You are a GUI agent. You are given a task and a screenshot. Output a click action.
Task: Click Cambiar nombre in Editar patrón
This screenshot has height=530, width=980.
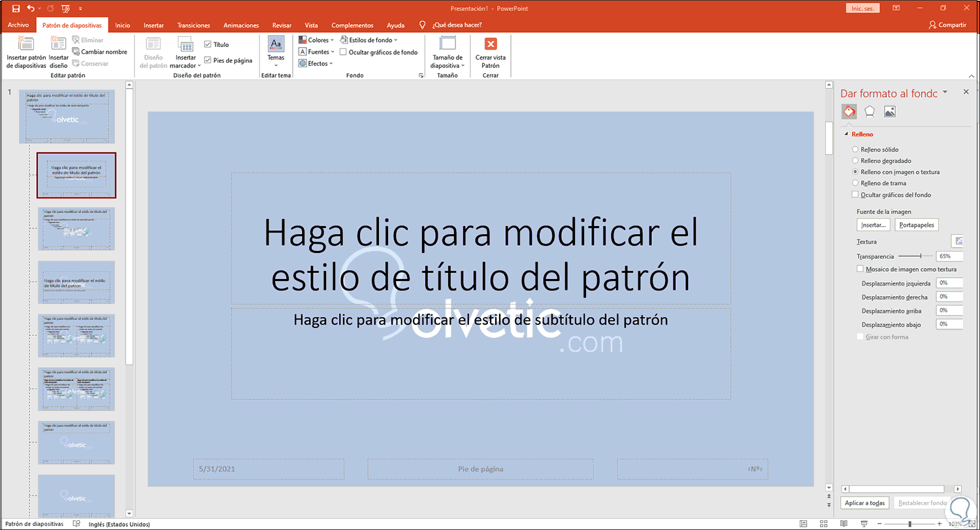[100, 52]
